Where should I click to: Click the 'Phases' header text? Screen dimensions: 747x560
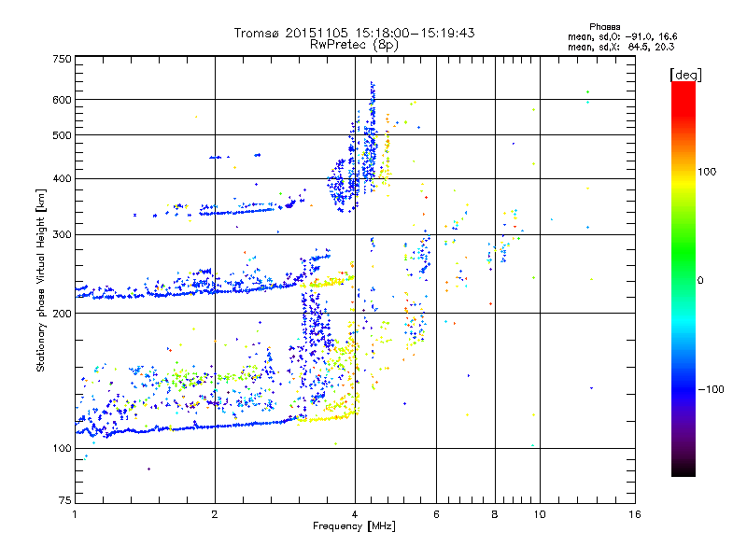click(x=604, y=27)
